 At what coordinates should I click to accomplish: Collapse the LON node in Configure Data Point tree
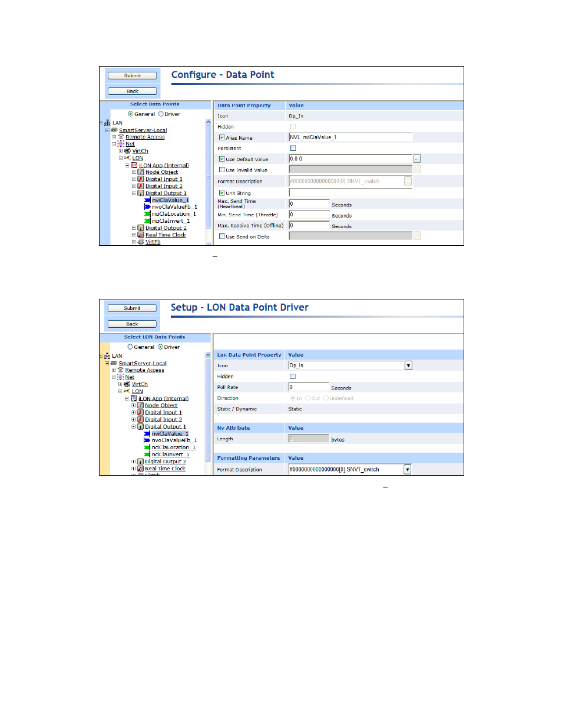(121, 158)
